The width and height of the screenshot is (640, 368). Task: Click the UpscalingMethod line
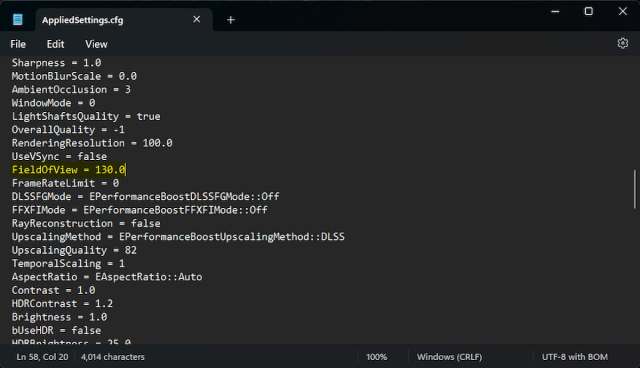click(x=178, y=237)
